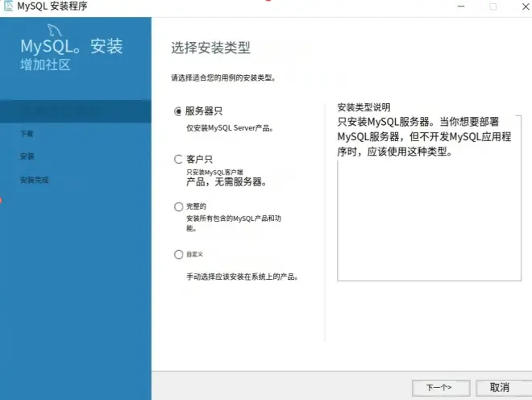Click the 安装类型说明 description text box
The image size is (532, 400).
429,198
